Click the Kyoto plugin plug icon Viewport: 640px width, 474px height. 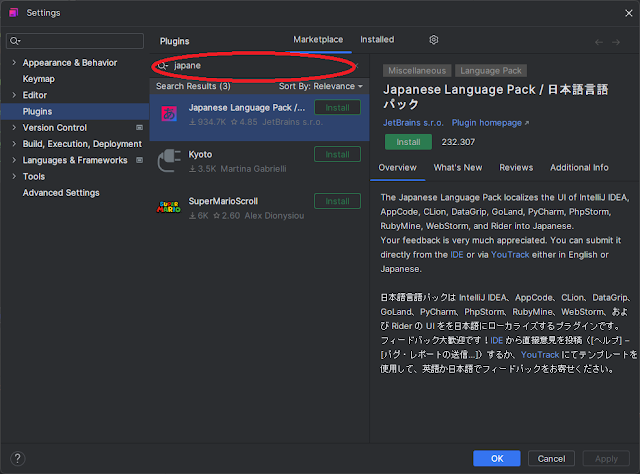[169, 160]
